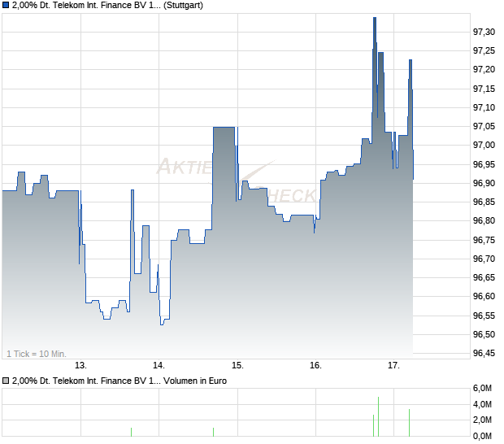Select the 16. date label on x-axis
This screenshot has width=504, height=444.
(x=315, y=365)
